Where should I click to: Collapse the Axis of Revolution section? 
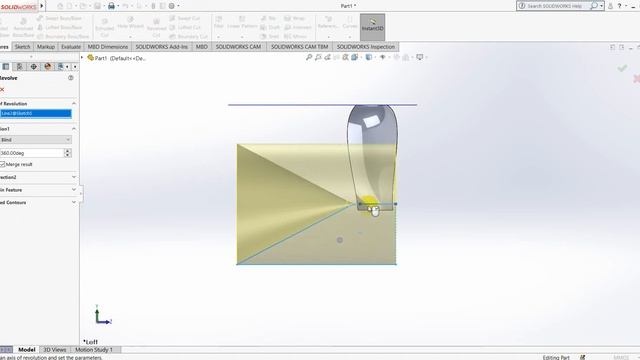coord(74,104)
